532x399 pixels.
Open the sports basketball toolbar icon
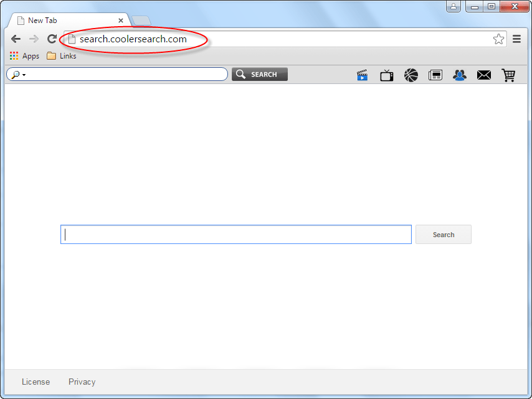pyautogui.click(x=411, y=75)
